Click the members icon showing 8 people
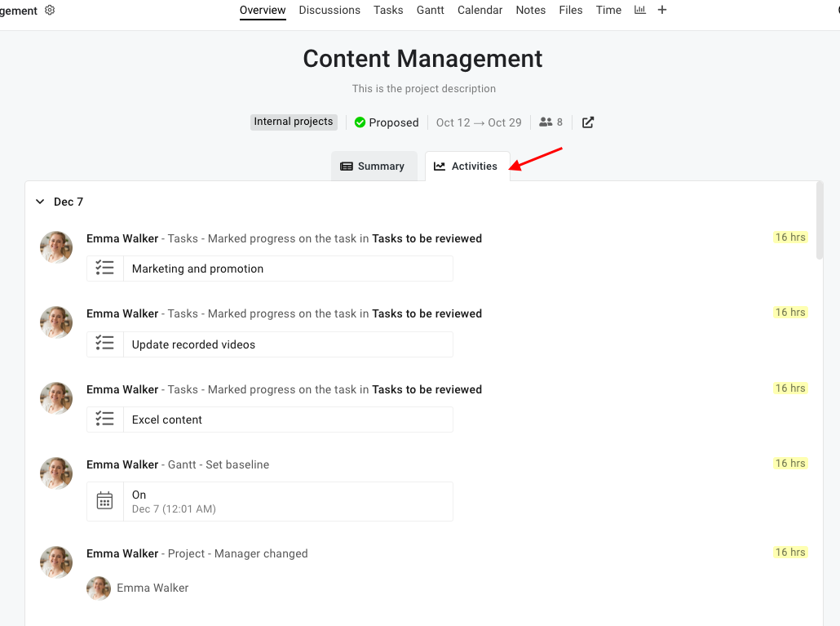840x626 pixels. coord(545,122)
